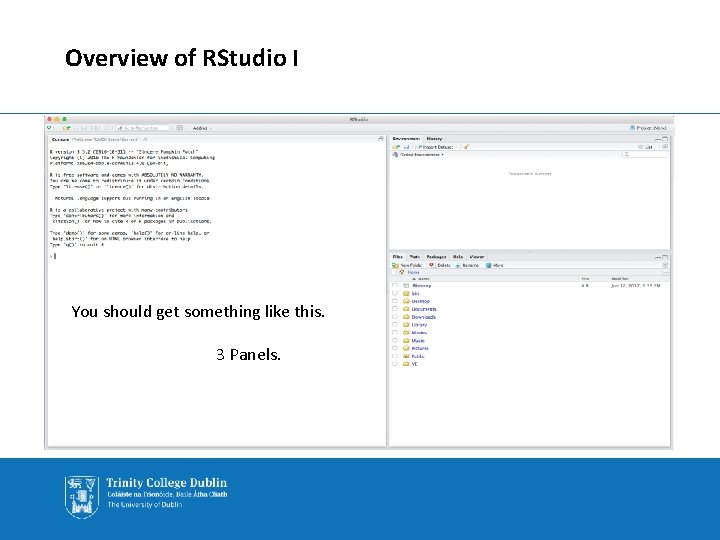Click the Trinity College Dublin crest logo
The width and height of the screenshot is (720, 540).
click(82, 497)
